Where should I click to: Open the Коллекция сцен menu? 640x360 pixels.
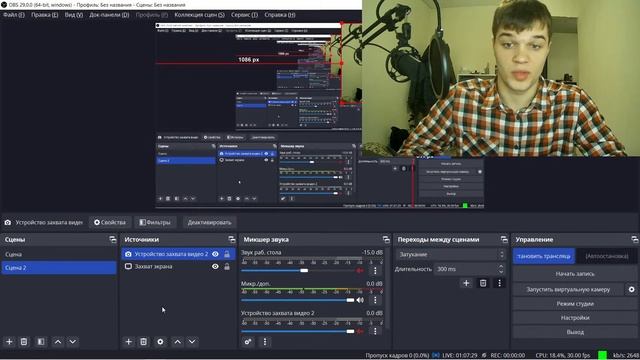click(x=200, y=15)
